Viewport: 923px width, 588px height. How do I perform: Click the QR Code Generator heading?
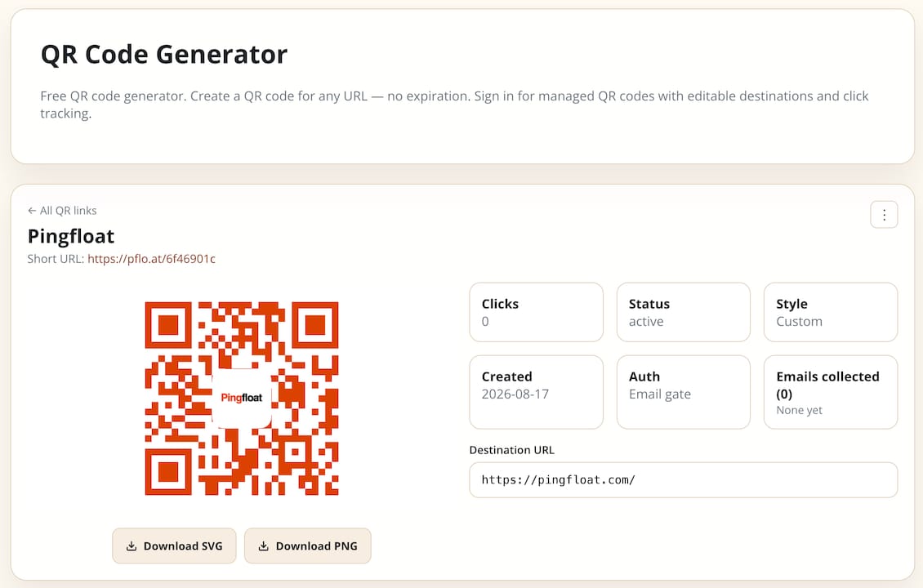point(164,55)
